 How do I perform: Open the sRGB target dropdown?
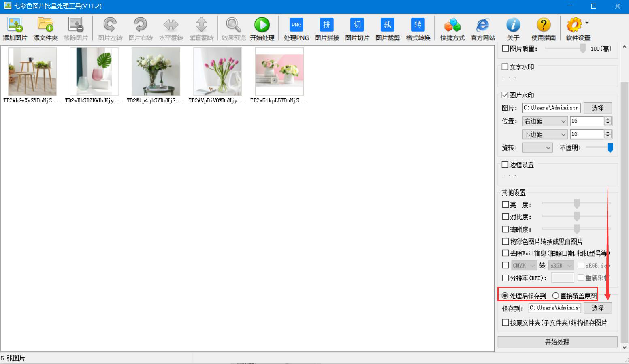[x=561, y=266]
